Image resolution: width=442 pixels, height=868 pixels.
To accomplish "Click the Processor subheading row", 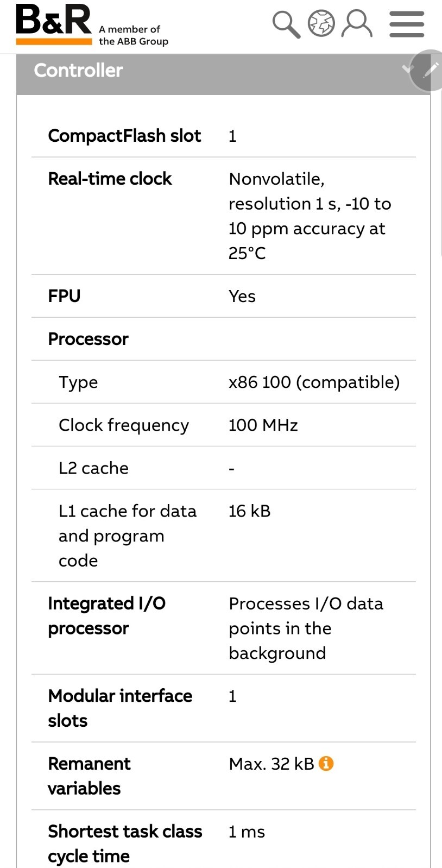I will point(224,339).
